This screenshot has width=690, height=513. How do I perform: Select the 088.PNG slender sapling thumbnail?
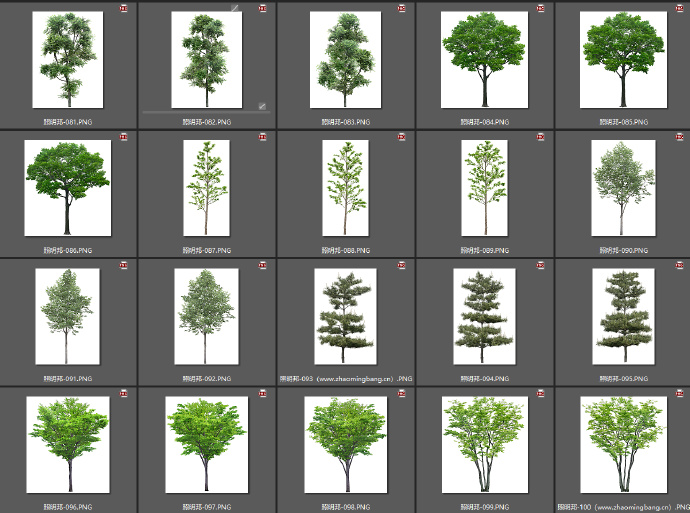(x=345, y=188)
